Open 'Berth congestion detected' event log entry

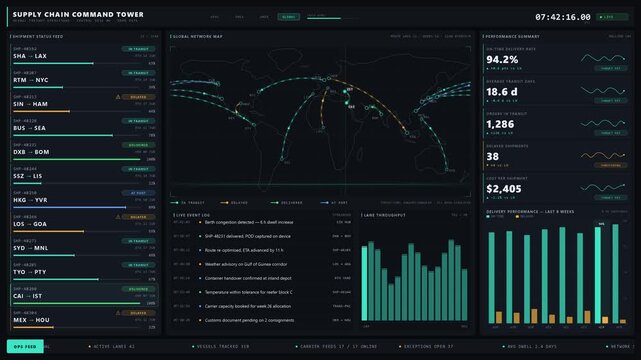coord(262,222)
